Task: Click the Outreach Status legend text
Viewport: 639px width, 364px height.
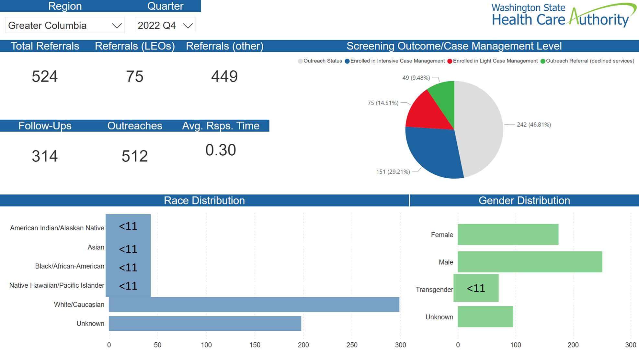Action: pos(323,61)
